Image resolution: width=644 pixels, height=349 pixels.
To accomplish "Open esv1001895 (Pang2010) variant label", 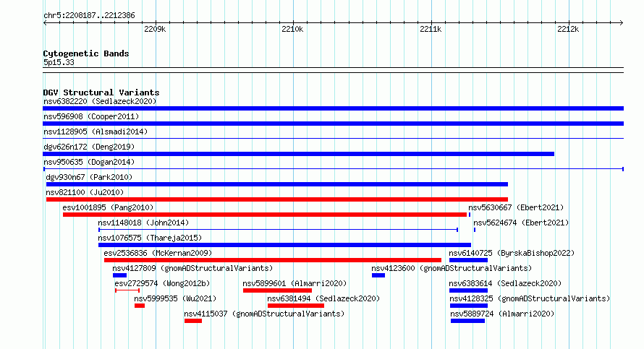I will tap(108, 207).
